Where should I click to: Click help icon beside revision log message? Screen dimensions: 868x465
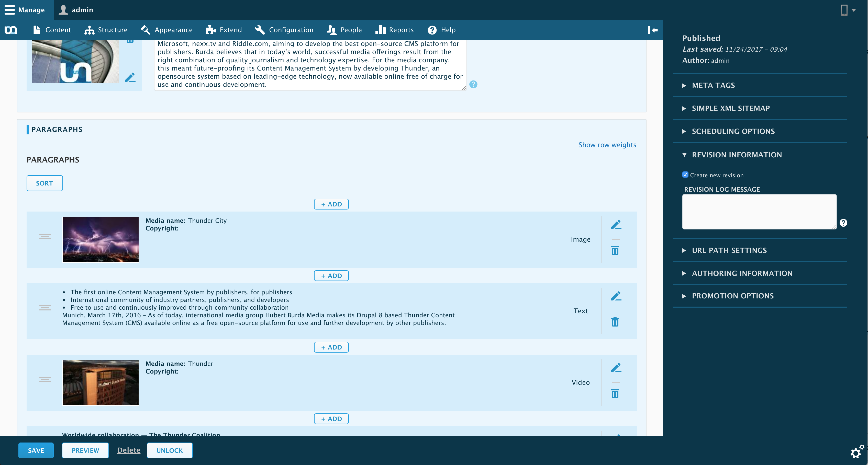coord(843,223)
